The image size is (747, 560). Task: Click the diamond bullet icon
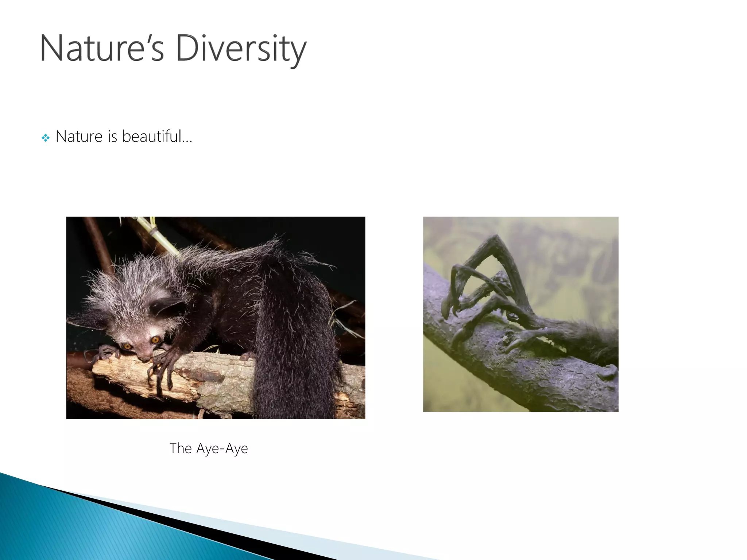(46, 138)
